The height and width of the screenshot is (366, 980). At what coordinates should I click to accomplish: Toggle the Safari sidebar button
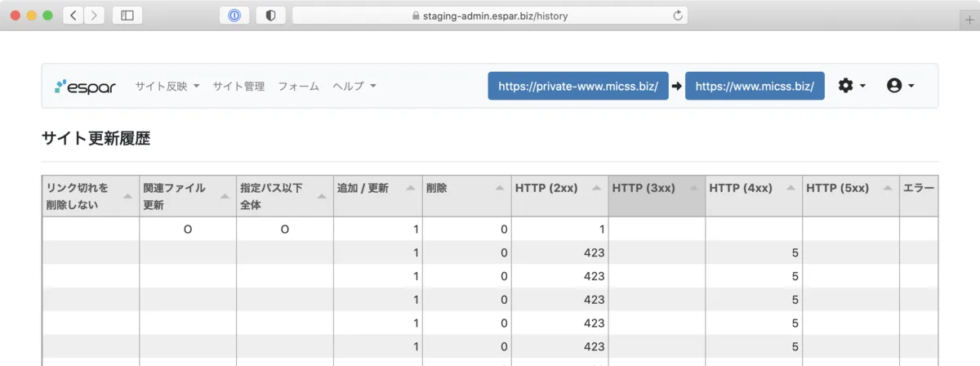click(127, 16)
